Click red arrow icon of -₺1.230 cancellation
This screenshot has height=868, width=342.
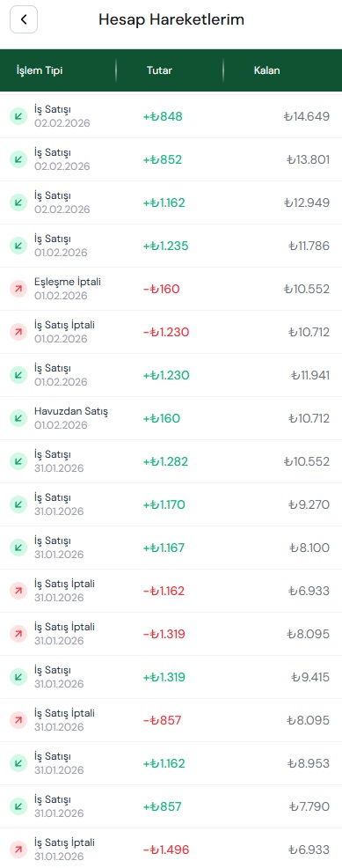pos(18,332)
